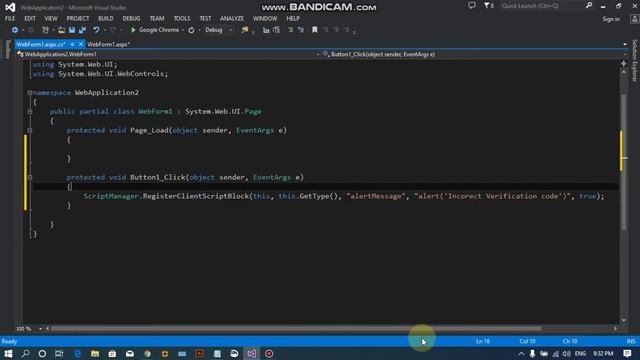Open the Toolbox side panel
Image resolution: width=640 pixels, height=360 pixels.
point(7,49)
